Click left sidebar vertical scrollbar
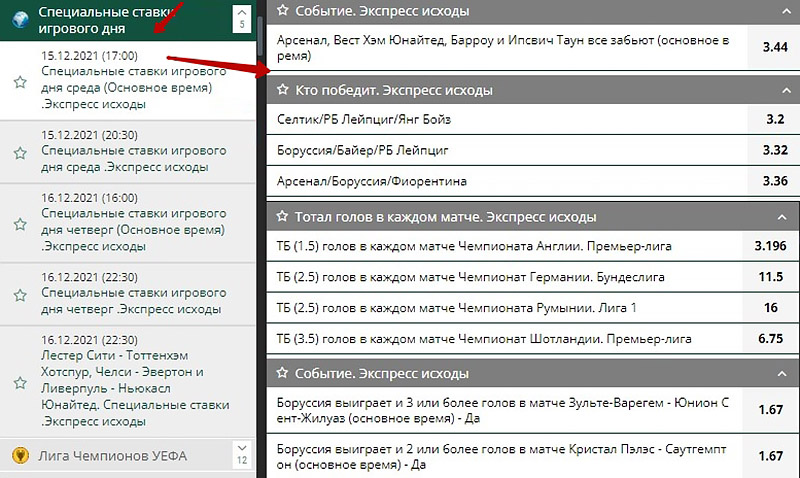 coord(260,36)
